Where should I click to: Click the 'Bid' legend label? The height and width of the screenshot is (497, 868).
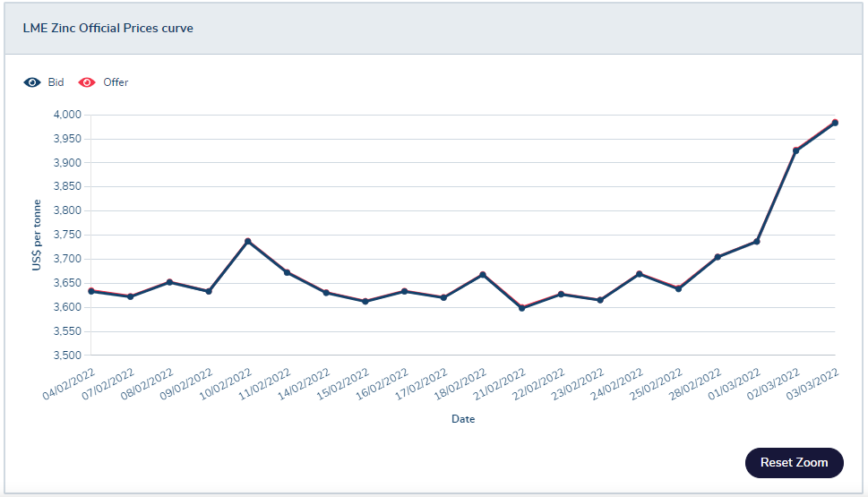(56, 82)
